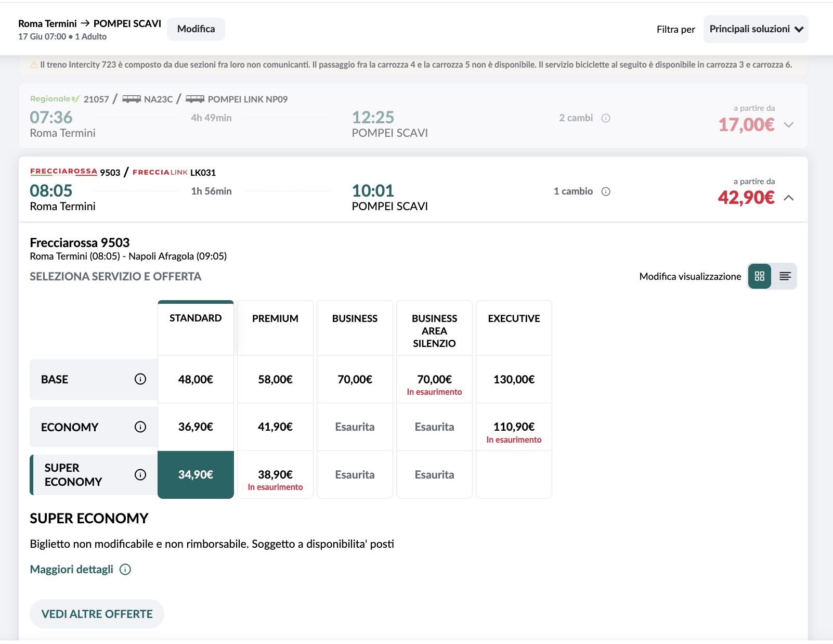This screenshot has width=833, height=644.
Task: Click the 17,00€ starting price
Action: coord(746,125)
